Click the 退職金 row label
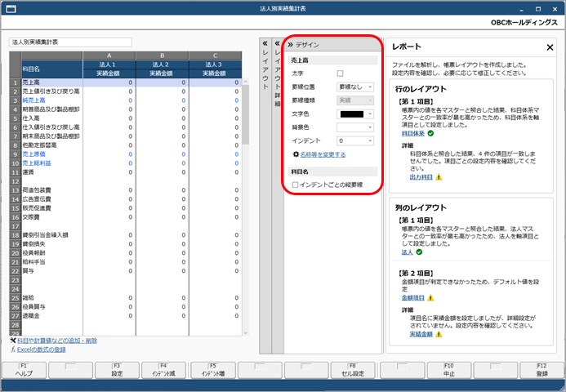Viewport: 566px width, 392px height. (x=31, y=315)
